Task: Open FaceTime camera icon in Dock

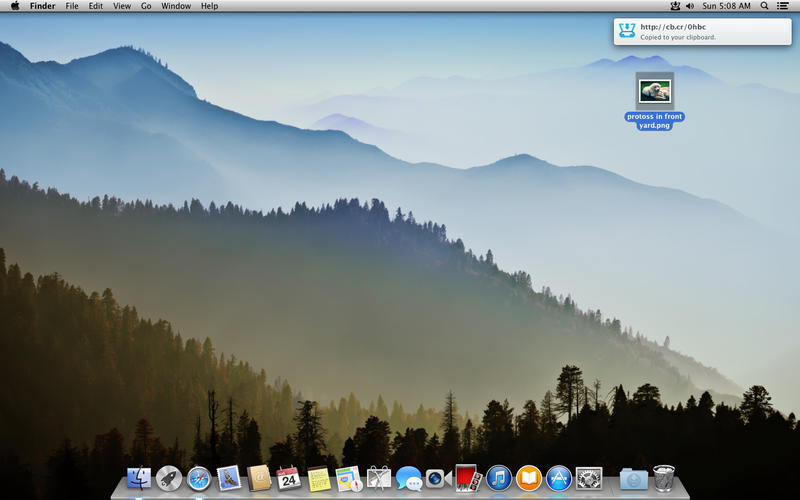Action: pyautogui.click(x=439, y=479)
